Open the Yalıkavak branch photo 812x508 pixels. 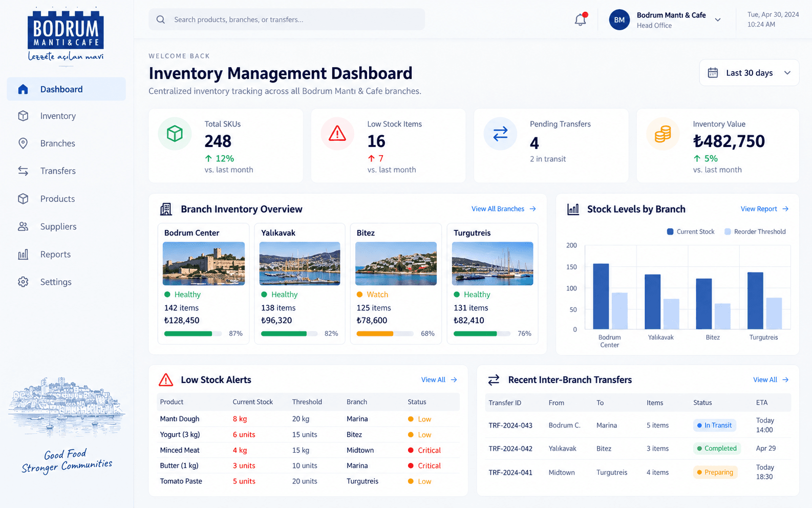pos(300,264)
